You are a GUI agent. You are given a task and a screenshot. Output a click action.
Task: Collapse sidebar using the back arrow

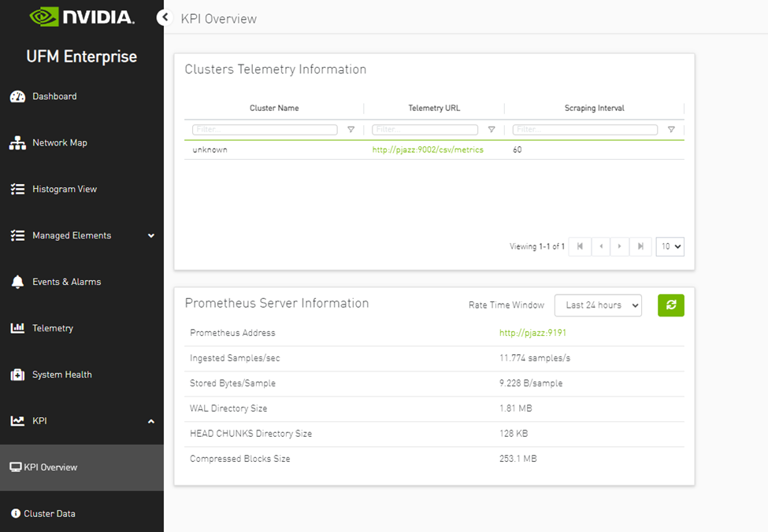coord(165,18)
